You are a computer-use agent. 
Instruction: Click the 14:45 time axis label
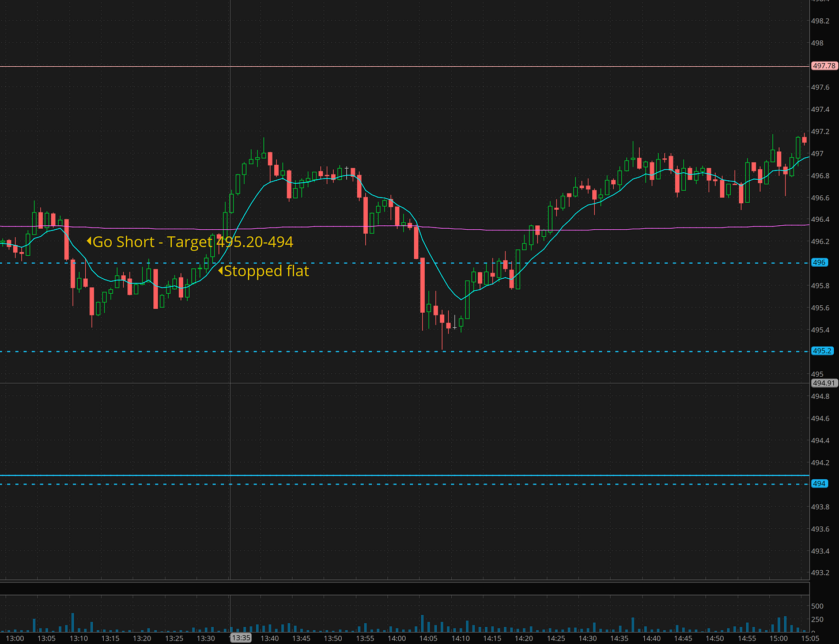683,638
